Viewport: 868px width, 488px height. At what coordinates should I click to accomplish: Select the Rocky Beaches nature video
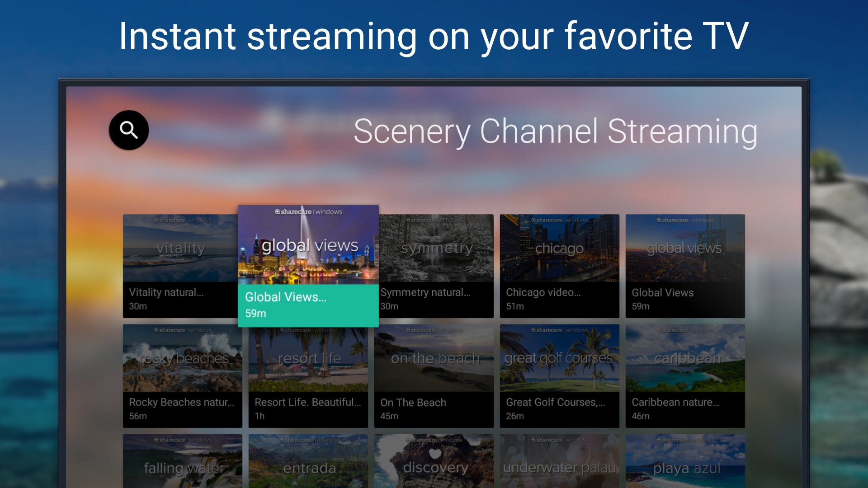coord(183,376)
